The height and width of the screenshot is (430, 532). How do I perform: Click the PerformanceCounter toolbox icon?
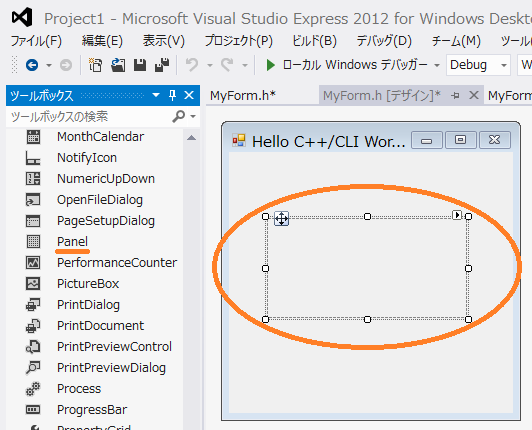[33, 263]
